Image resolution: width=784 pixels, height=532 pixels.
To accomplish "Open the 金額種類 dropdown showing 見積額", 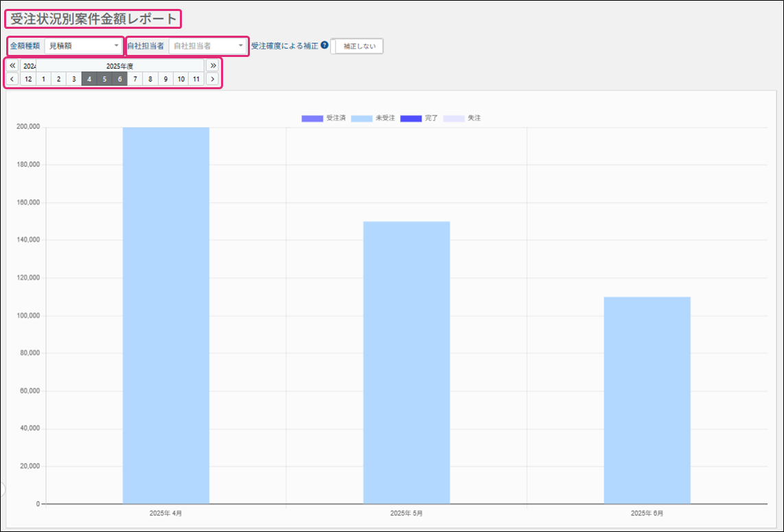I will tap(83, 46).
